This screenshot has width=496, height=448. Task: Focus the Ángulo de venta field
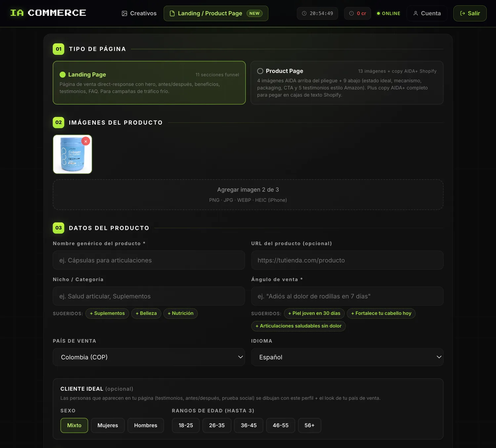[x=347, y=296]
